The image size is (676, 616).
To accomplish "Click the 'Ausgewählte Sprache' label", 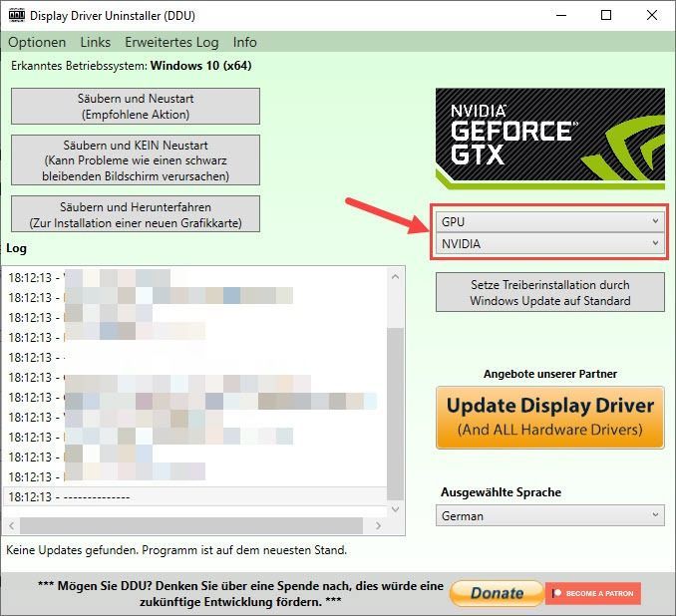I will 501,492.
